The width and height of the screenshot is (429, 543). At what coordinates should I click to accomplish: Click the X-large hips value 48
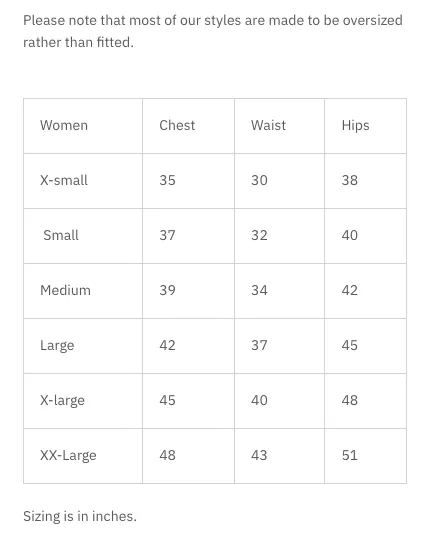pyautogui.click(x=349, y=400)
